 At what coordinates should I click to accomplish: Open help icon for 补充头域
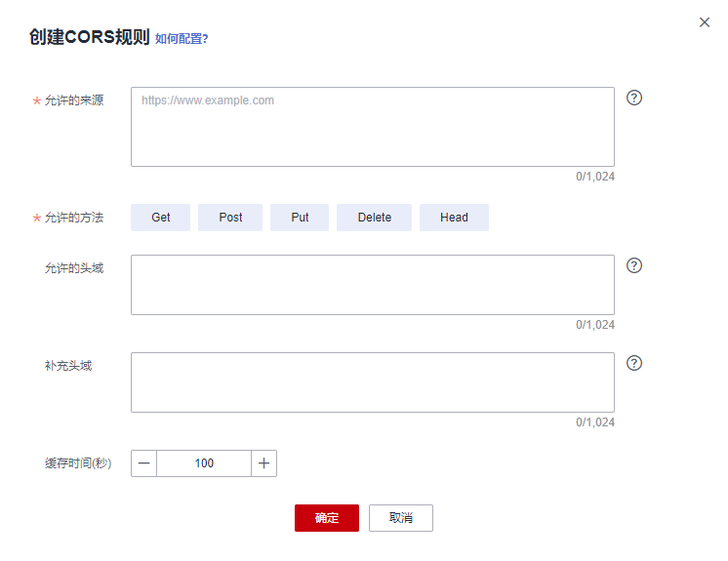pyautogui.click(x=633, y=363)
